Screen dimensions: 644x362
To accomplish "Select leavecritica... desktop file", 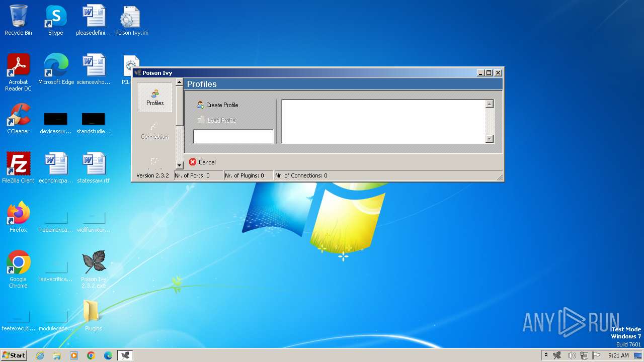I will (56, 270).
